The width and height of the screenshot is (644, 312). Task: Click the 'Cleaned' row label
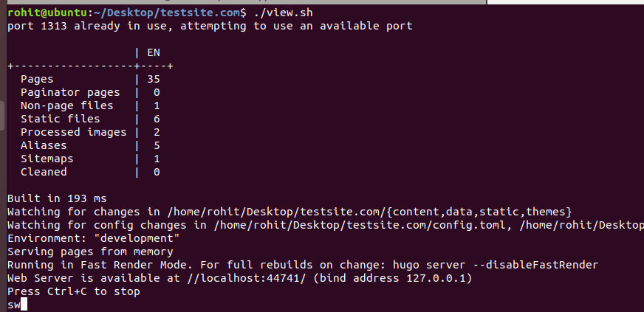(44, 172)
